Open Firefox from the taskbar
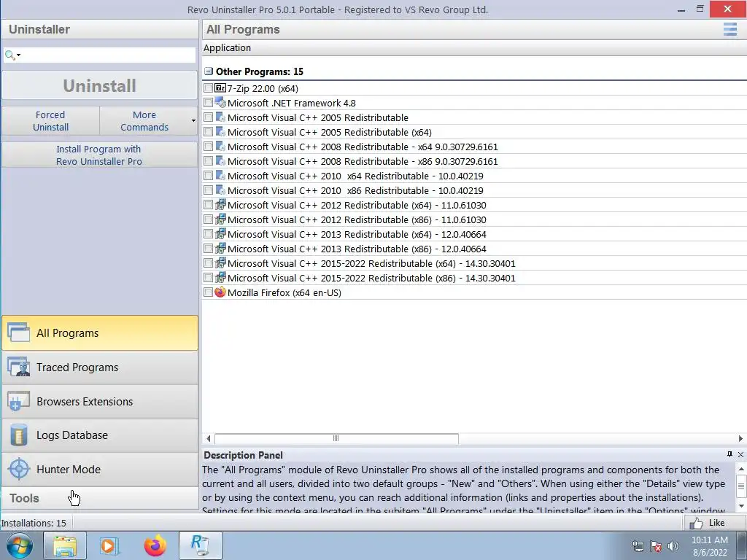Screen dimensions: 747x560 pos(155,545)
